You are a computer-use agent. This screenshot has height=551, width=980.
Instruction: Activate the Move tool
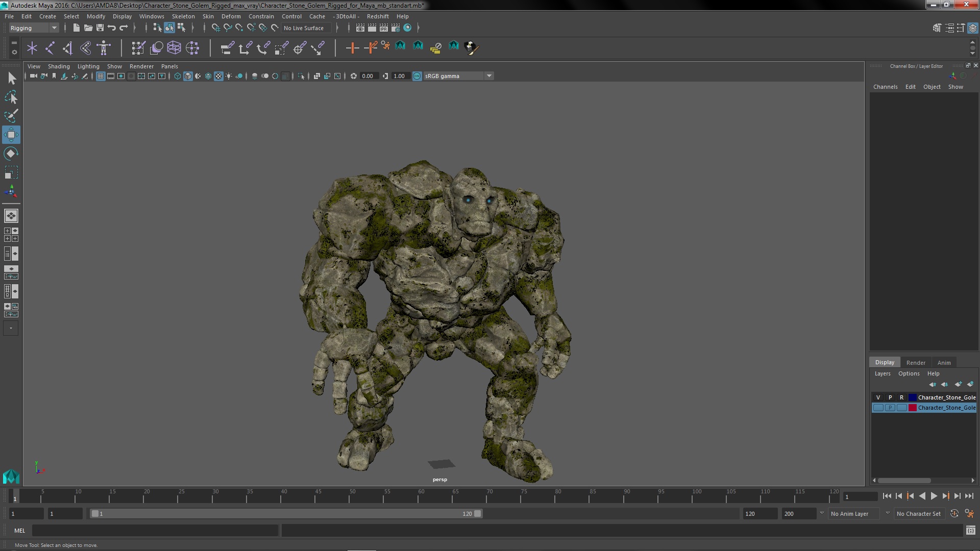click(x=11, y=135)
